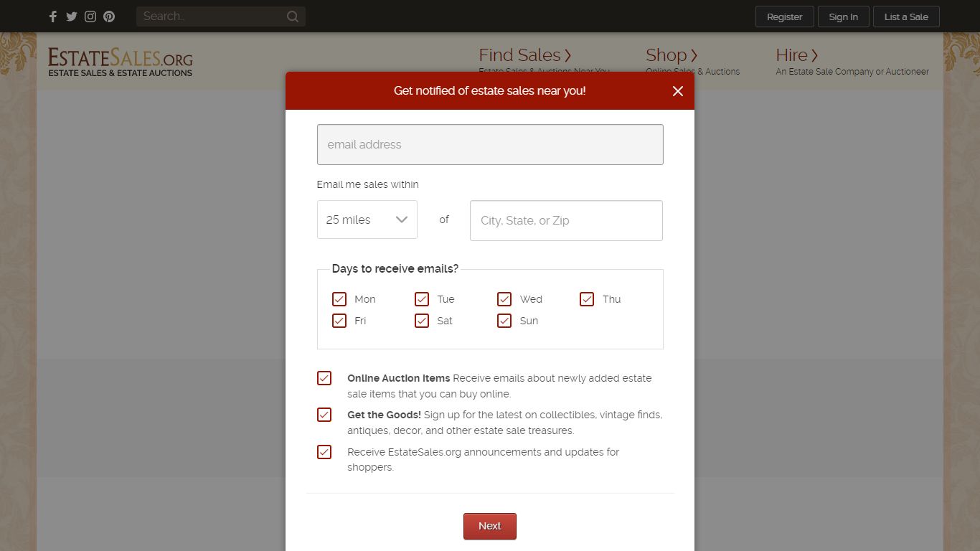
Task: Uncheck the Mon checkbox
Action: click(x=339, y=299)
